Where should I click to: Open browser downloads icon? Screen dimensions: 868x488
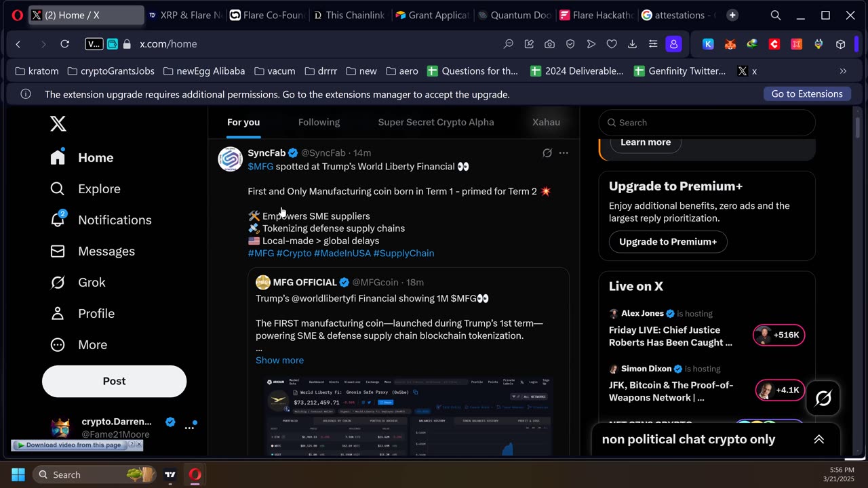632,44
